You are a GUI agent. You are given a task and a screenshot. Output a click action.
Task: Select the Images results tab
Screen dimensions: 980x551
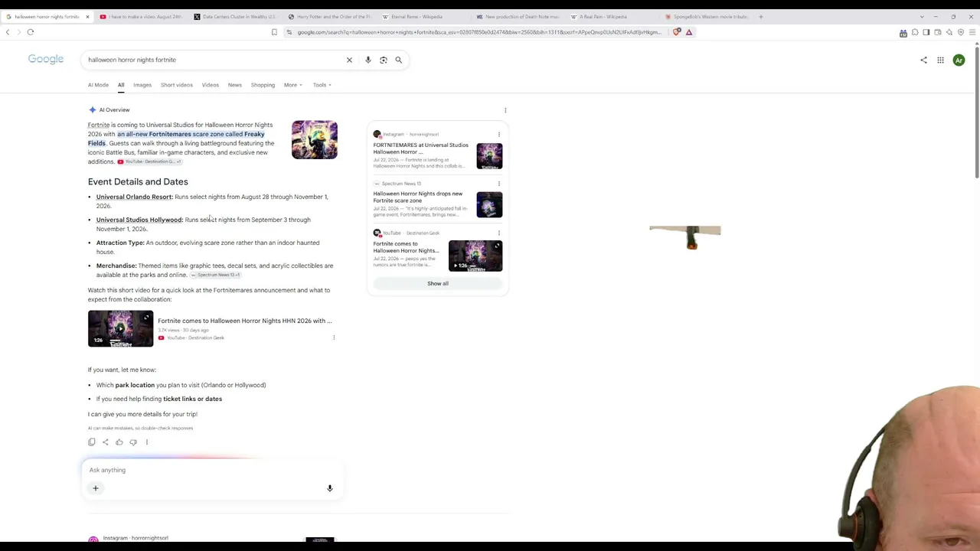[142, 85]
